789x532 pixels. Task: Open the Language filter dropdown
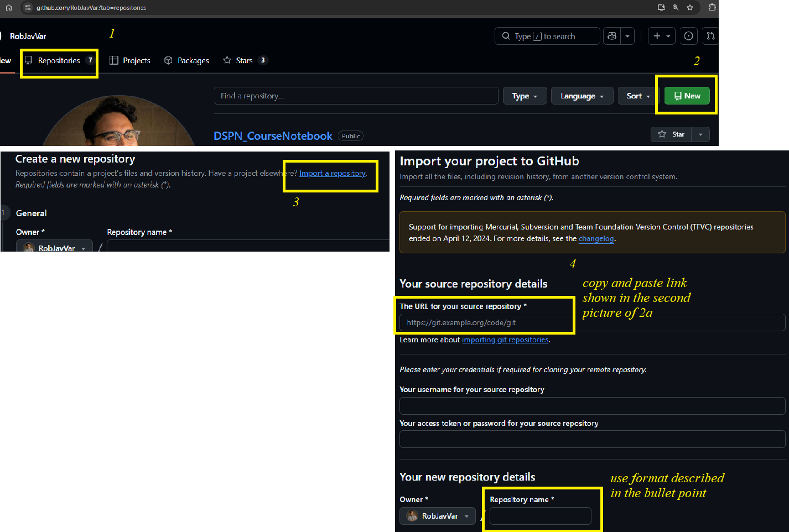coord(582,96)
